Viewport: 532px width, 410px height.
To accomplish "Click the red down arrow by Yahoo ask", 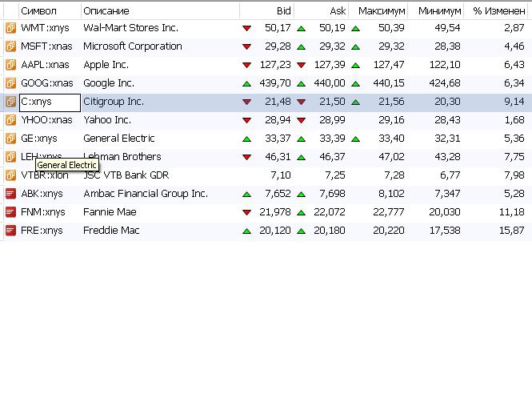I will (302, 121).
